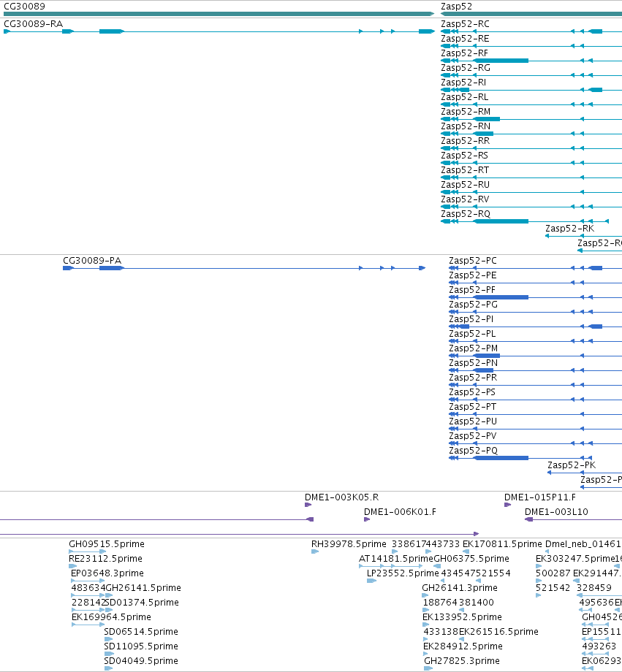Open EST SD06514.5prime

tap(141, 631)
